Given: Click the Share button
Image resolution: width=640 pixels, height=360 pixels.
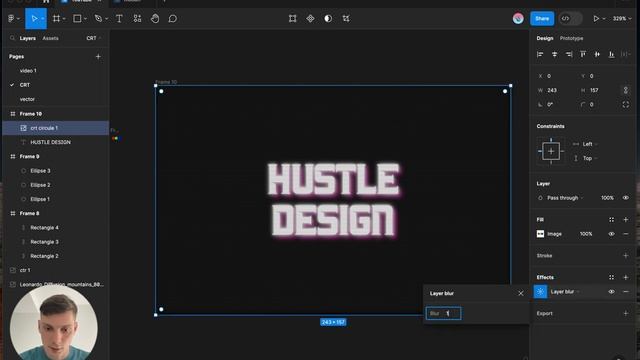Looking at the screenshot, I should pos(542,18).
